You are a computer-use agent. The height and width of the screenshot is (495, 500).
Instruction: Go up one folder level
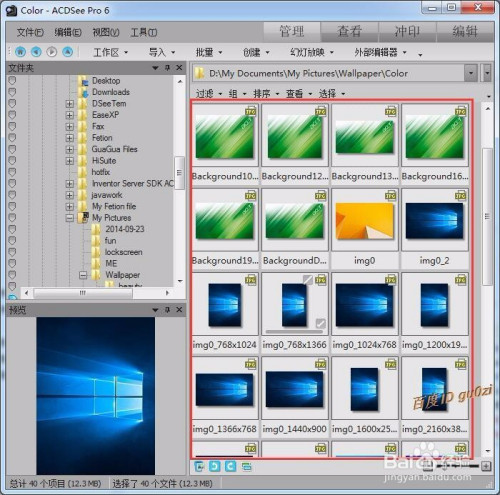[68, 52]
